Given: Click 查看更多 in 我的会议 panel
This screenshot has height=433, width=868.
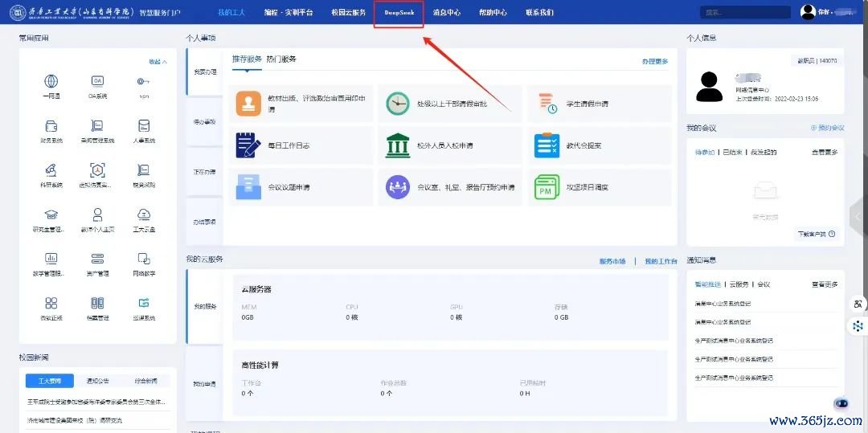Looking at the screenshot, I should click(x=825, y=152).
